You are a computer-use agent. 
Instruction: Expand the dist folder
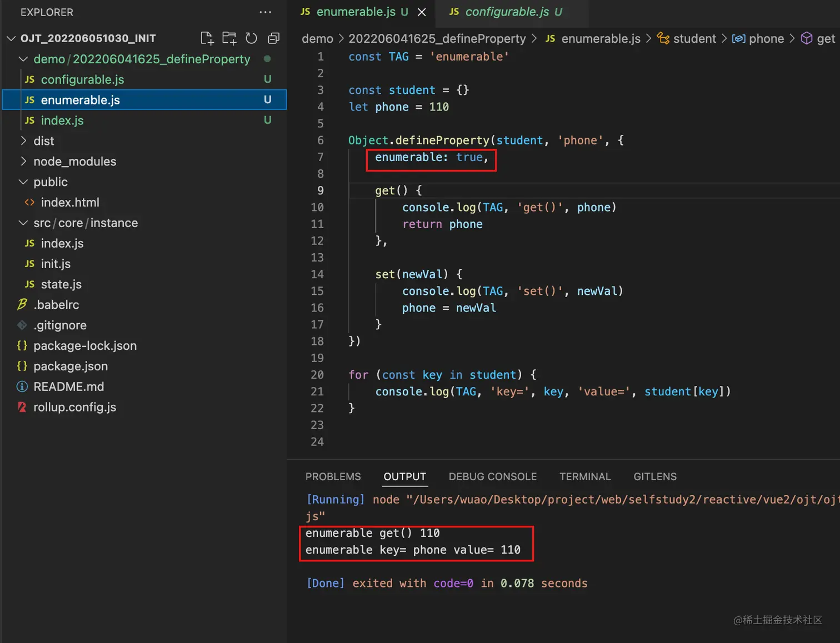[x=144, y=141]
